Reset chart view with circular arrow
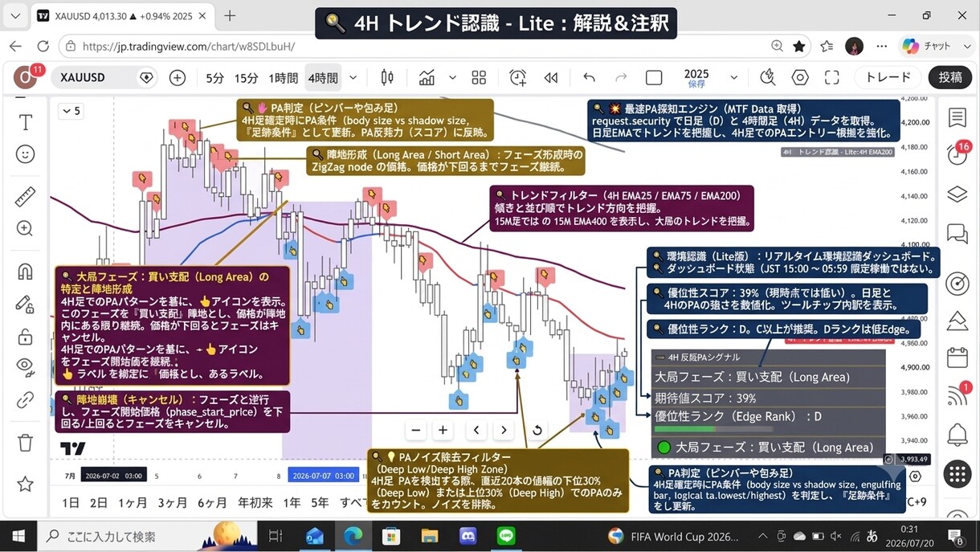The height and width of the screenshot is (552, 980). click(x=537, y=430)
